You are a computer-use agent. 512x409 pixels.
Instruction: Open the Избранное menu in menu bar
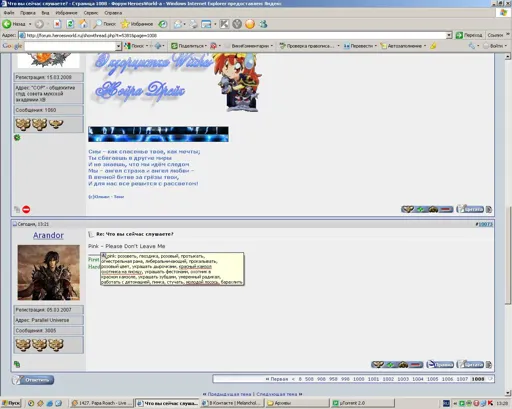coord(66,13)
